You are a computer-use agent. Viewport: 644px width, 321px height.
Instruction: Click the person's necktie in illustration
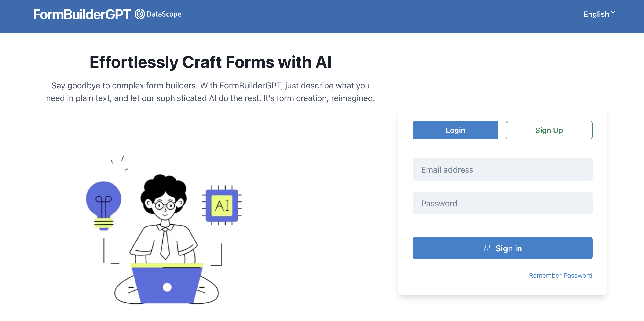(x=165, y=244)
